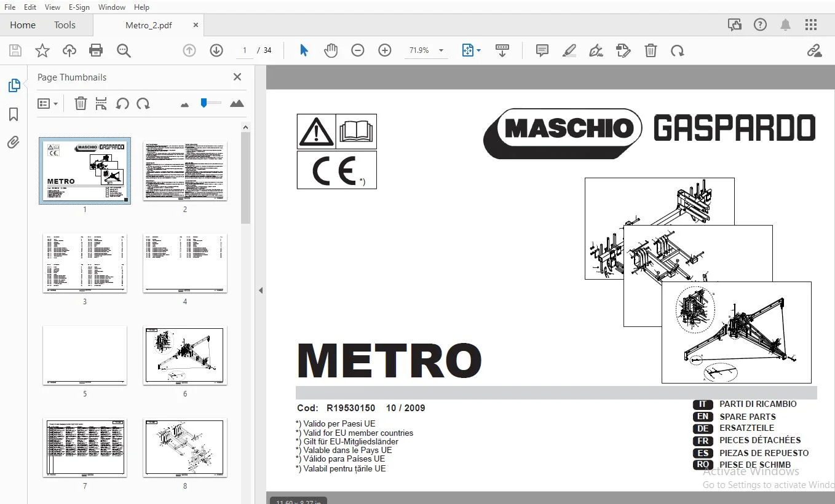The width and height of the screenshot is (835, 504).
Task: Open the Help question mark icon
Action: (760, 25)
